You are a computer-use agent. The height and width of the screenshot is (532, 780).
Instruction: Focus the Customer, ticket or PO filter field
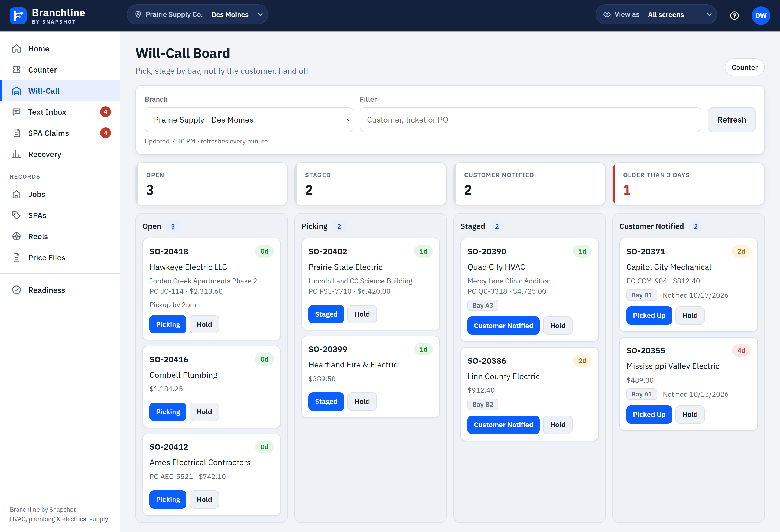pyautogui.click(x=530, y=120)
